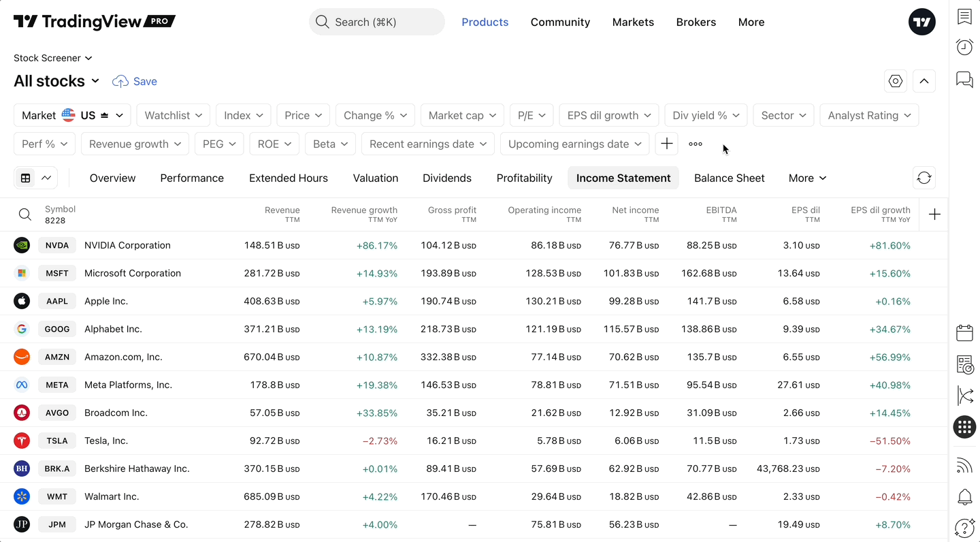The image size is (980, 542).
Task: Click the add column plus icon
Action: click(934, 214)
